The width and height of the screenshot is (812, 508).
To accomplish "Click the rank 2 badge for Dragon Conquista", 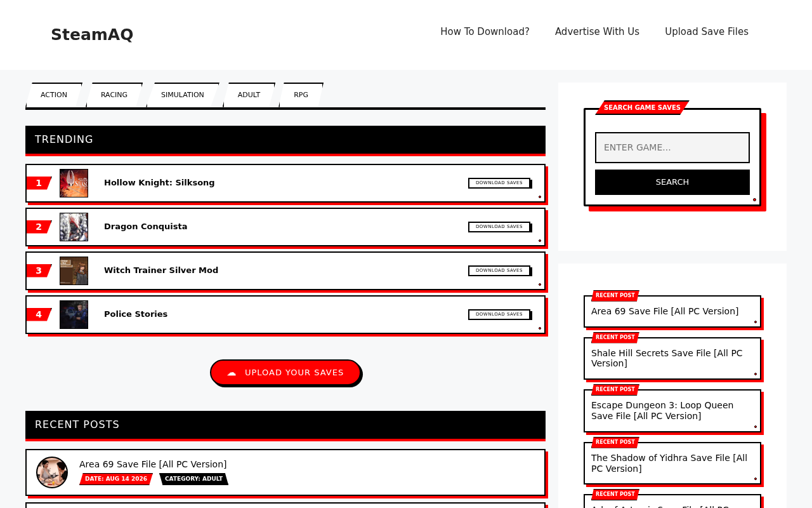I will coord(39,227).
